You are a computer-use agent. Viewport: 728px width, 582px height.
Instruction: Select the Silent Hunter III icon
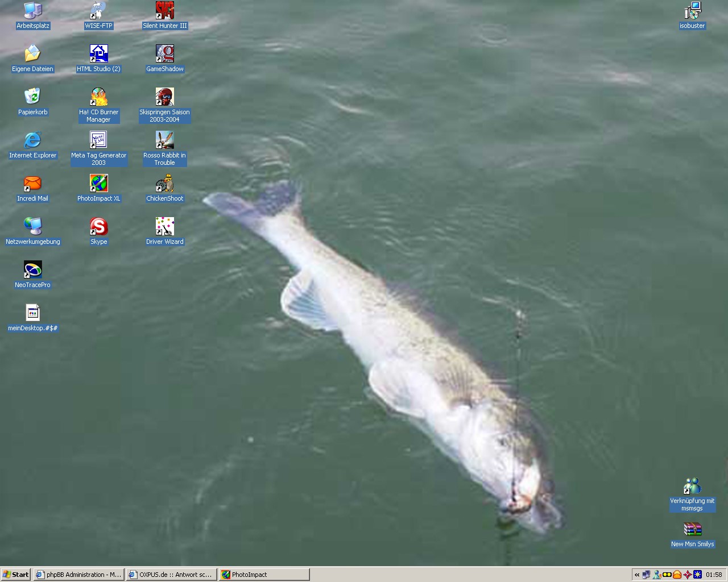point(165,11)
